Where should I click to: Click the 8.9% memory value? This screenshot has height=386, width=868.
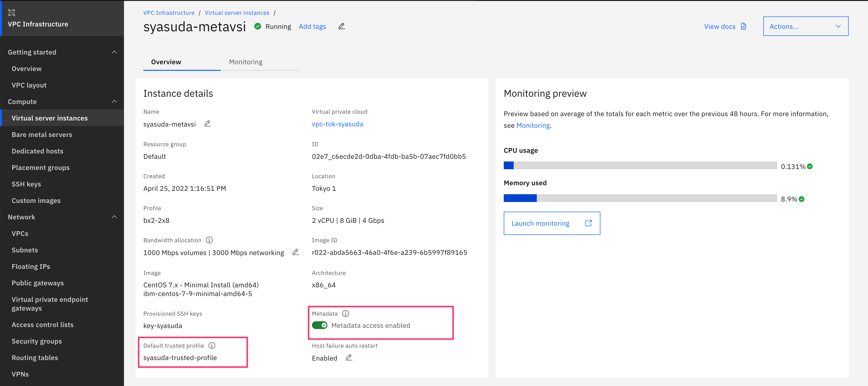click(x=789, y=199)
